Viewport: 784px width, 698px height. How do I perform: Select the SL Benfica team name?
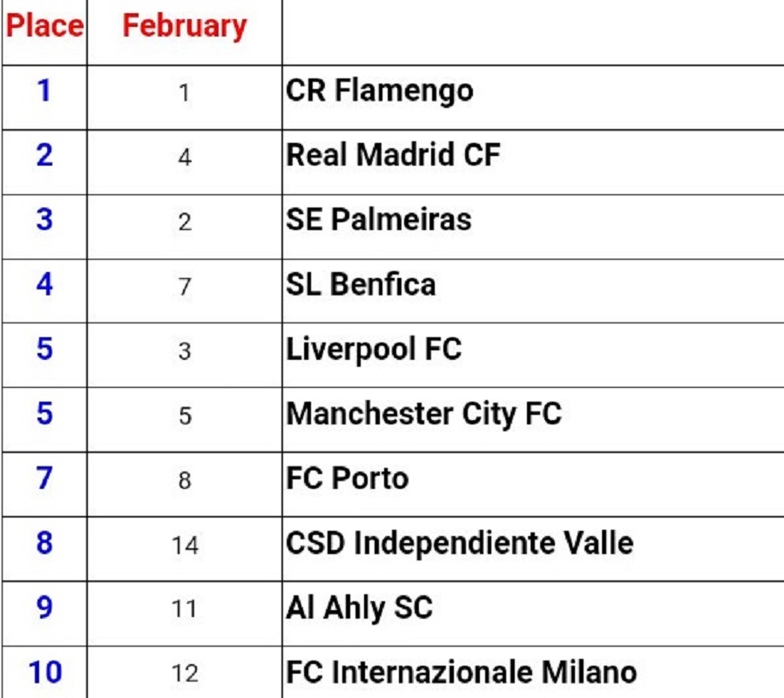[x=361, y=284]
